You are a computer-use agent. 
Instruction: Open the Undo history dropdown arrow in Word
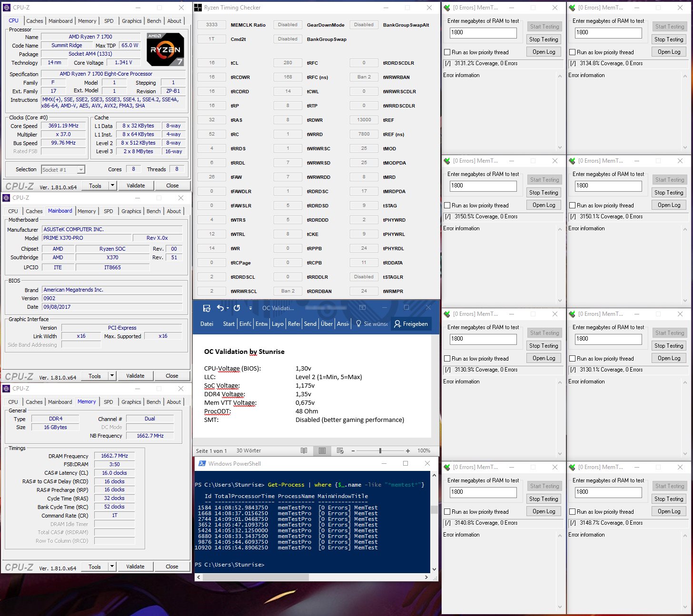tap(228, 308)
